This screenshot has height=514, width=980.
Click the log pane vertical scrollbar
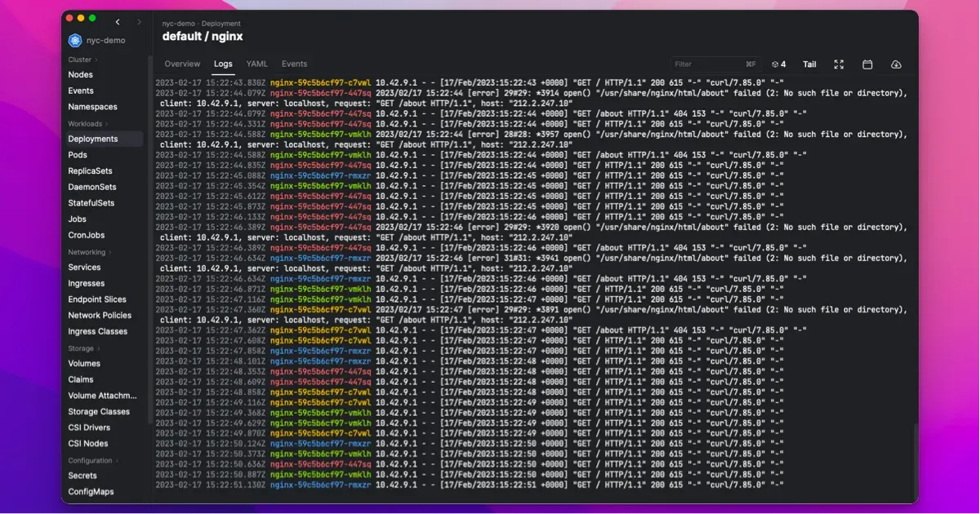point(915,457)
